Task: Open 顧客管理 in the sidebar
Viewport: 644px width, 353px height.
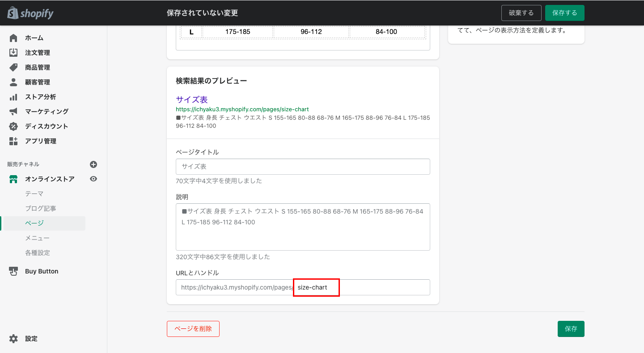Action: (x=38, y=82)
